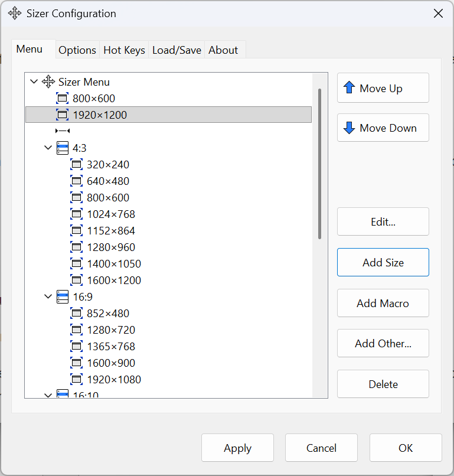
Task: Click the menu tree scrollbar thumb
Action: coord(319,164)
